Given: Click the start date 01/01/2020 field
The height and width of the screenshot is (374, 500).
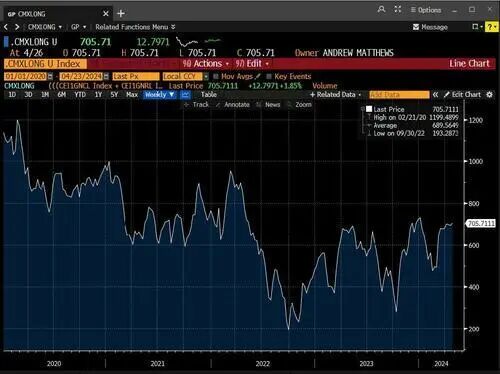Looking at the screenshot, I should click(25, 76).
